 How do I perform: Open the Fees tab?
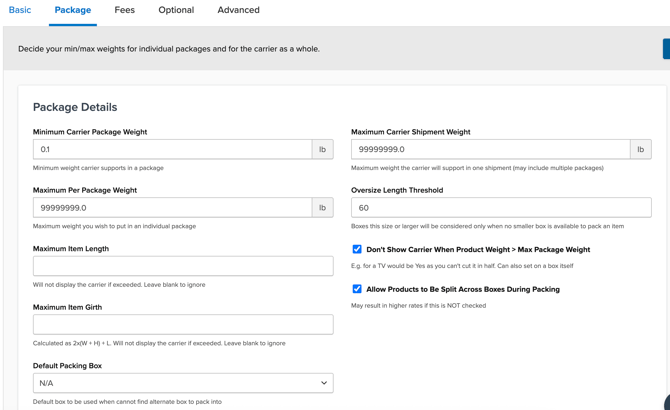tap(124, 10)
